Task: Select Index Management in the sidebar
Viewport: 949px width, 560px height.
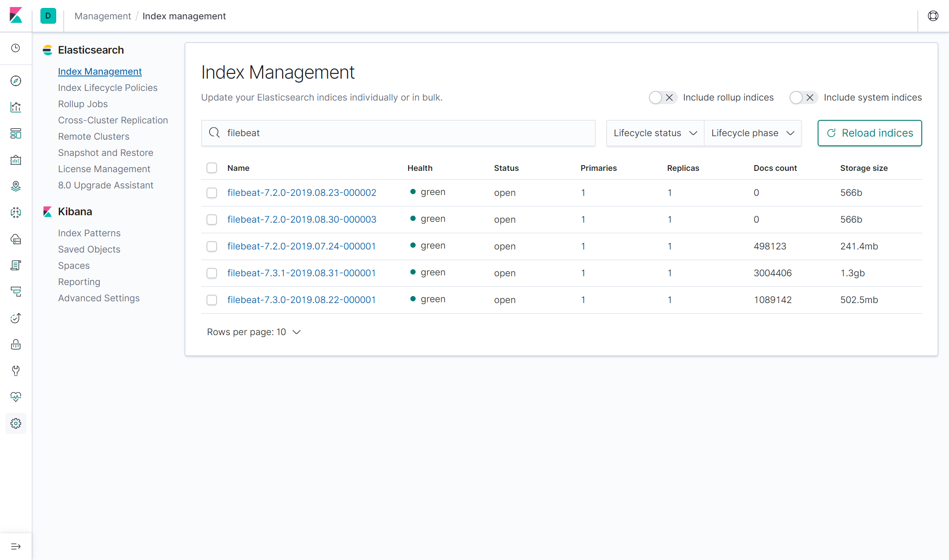Action: 100,71
